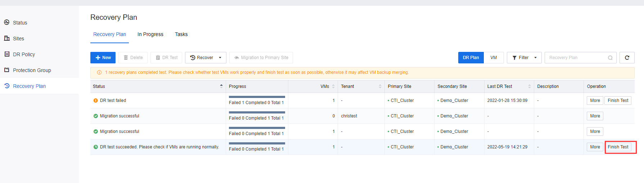Switch view to DR Plan

coord(470,58)
